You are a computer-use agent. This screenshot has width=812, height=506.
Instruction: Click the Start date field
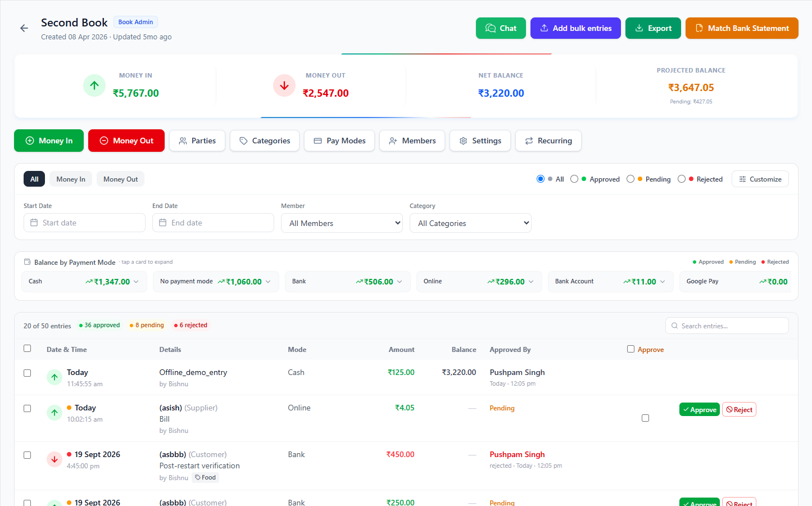pos(84,223)
